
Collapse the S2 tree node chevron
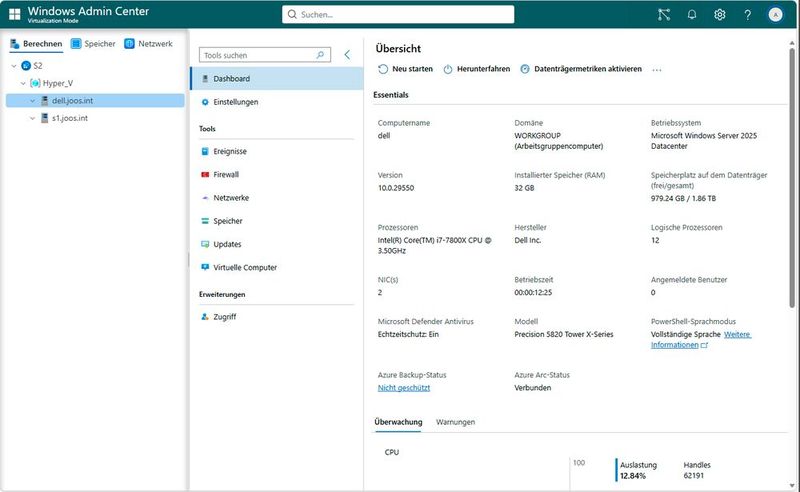(14, 66)
